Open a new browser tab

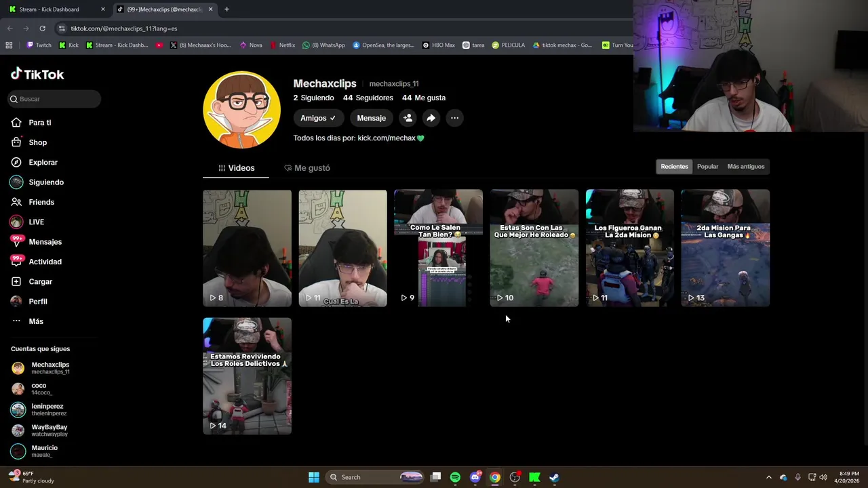(226, 9)
